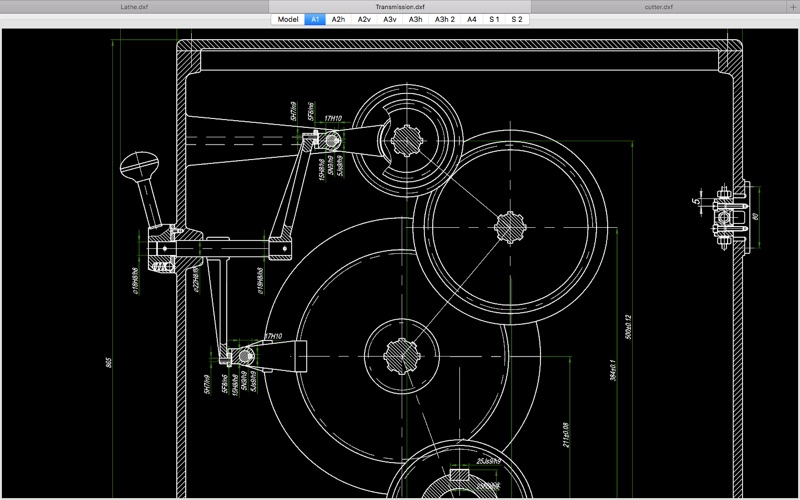This screenshot has width=800, height=500.
Task: Select the S 2 layout tab
Action: 517,19
